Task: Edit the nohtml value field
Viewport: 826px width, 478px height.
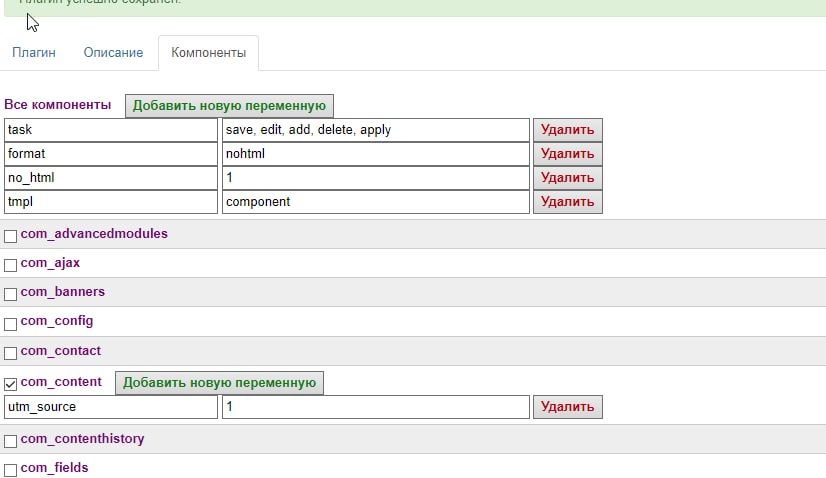Action: 375,154
